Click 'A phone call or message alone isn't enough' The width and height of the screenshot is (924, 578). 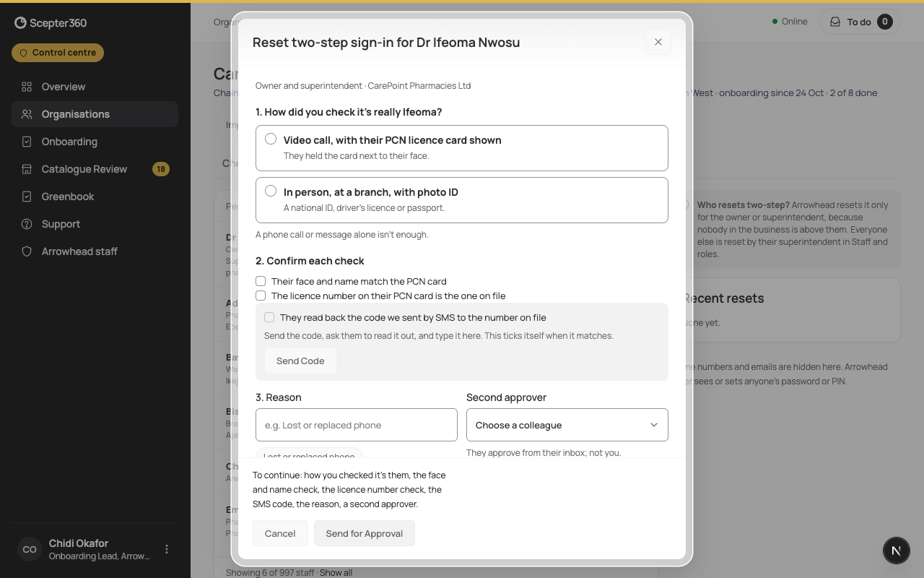click(342, 234)
